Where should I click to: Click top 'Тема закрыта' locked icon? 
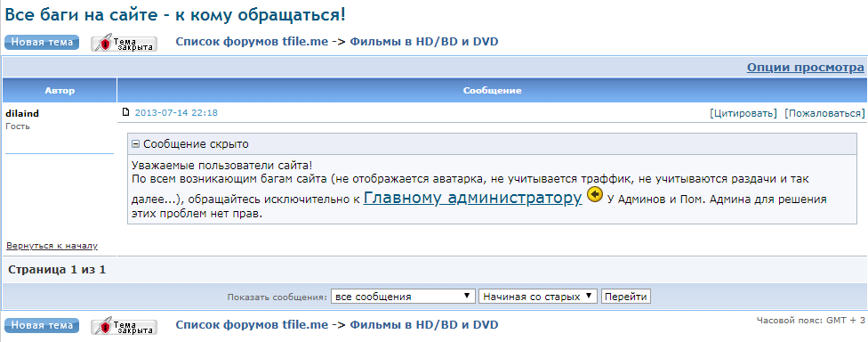pyautogui.click(x=124, y=44)
